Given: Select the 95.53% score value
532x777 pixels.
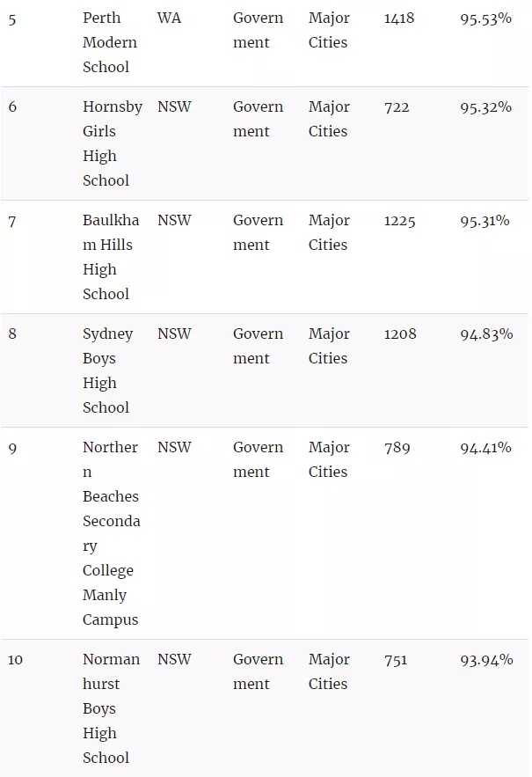Looking at the screenshot, I should pyautogui.click(x=485, y=18).
